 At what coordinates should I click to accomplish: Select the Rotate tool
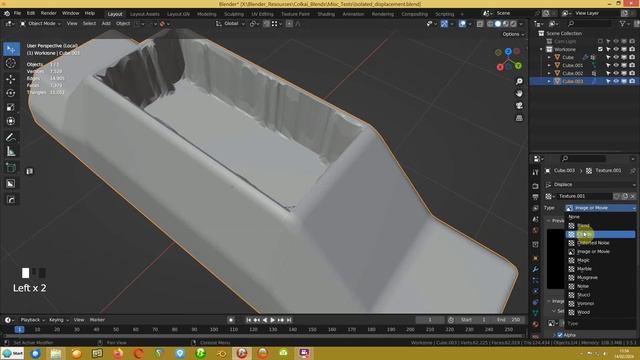pos(11,93)
